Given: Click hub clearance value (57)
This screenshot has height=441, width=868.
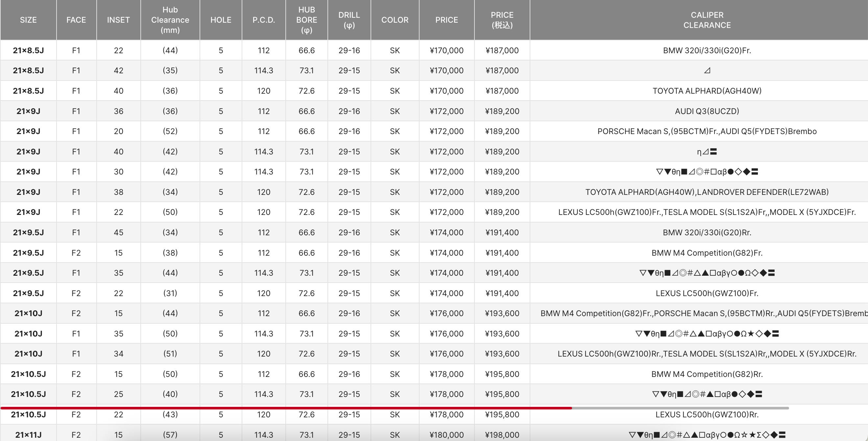Looking at the screenshot, I should (170, 435).
